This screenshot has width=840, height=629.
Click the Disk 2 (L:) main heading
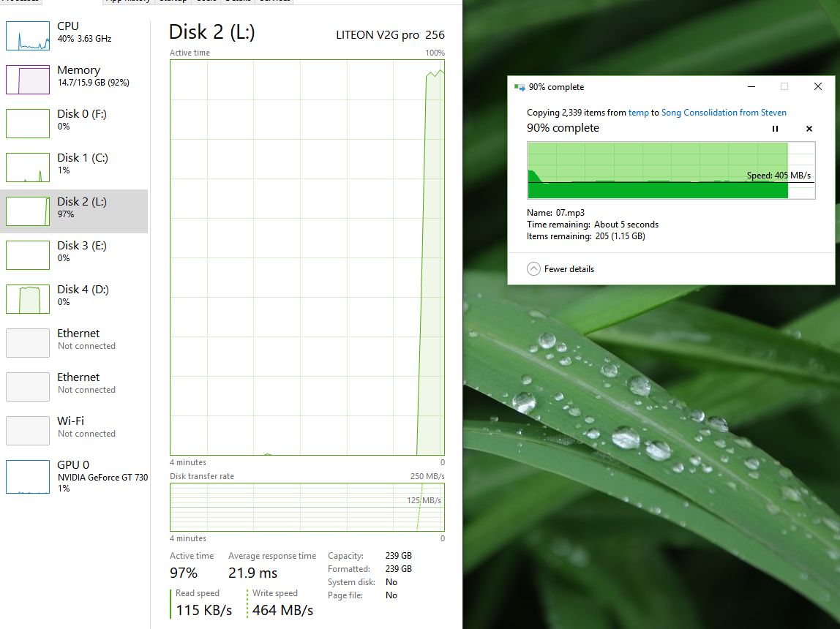211,32
